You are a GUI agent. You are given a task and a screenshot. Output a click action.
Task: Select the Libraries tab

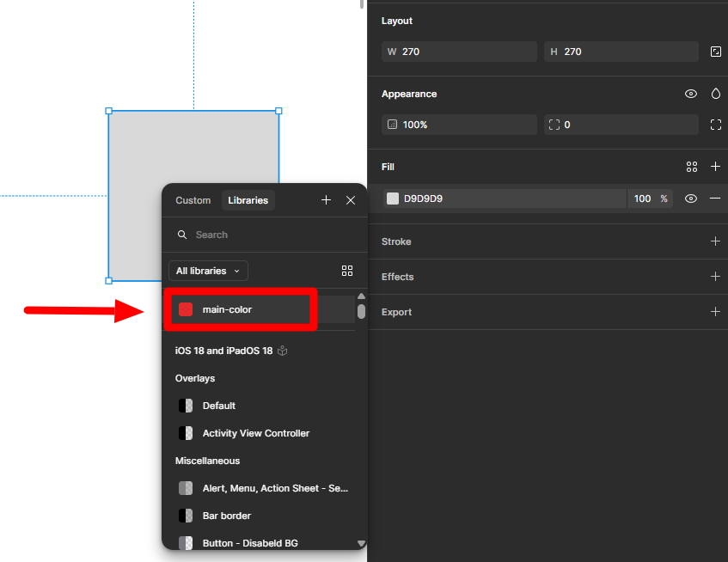pyautogui.click(x=248, y=200)
